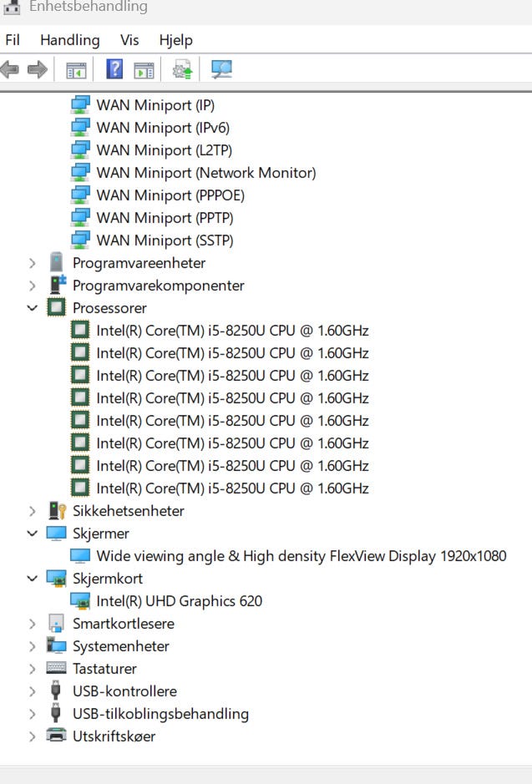Click the Forward arrow in the toolbar

click(38, 69)
